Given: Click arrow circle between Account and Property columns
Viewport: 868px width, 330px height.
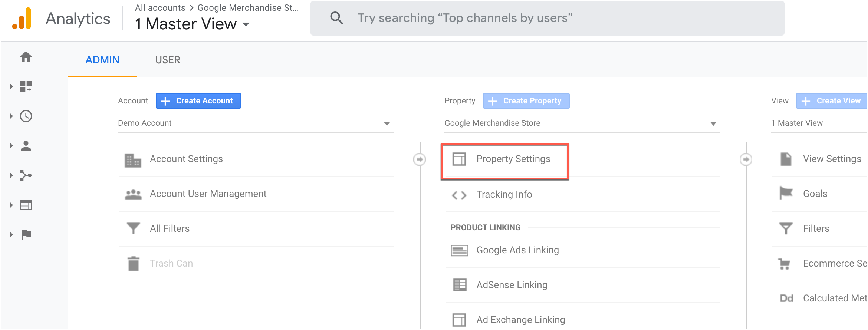Looking at the screenshot, I should (420, 159).
